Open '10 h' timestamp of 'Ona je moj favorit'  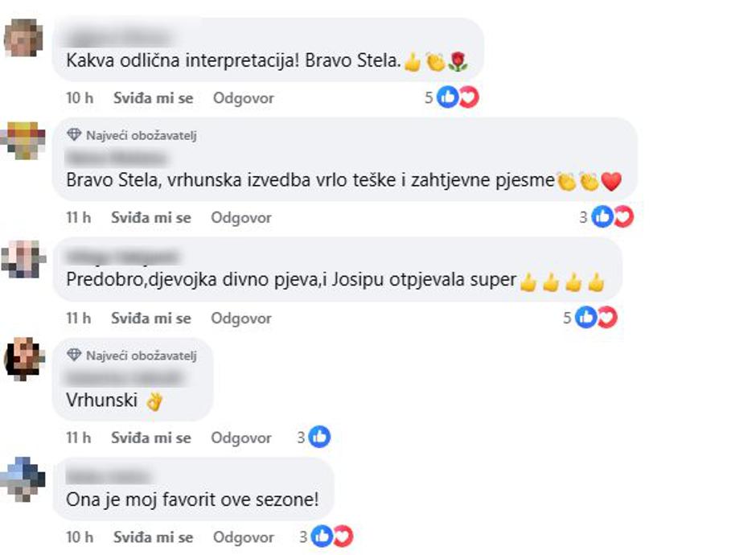coord(80,536)
